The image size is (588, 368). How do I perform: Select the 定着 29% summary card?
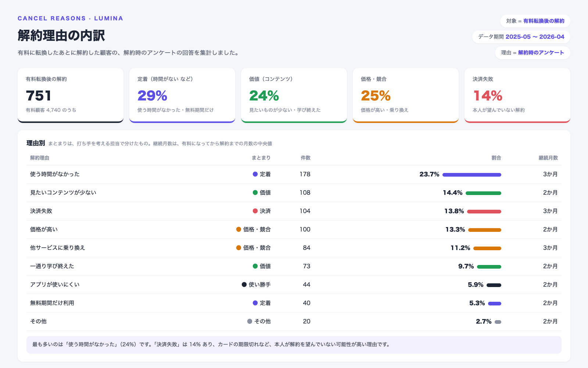click(182, 95)
